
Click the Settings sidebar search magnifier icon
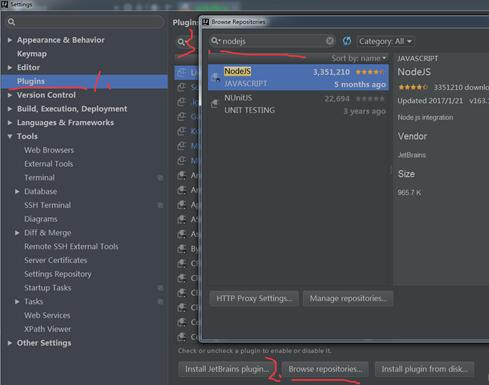(11, 22)
